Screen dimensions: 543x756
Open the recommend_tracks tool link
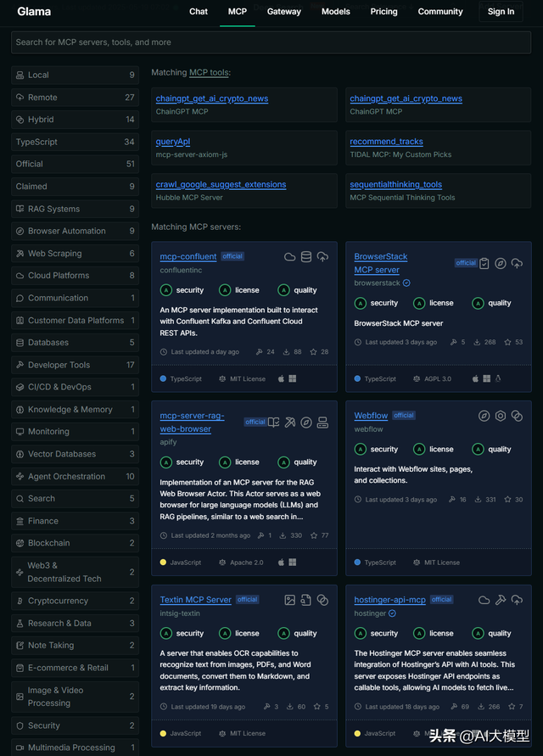tap(386, 142)
